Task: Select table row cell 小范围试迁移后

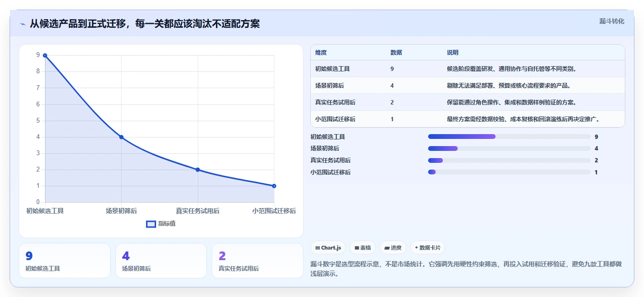Action: pos(335,119)
